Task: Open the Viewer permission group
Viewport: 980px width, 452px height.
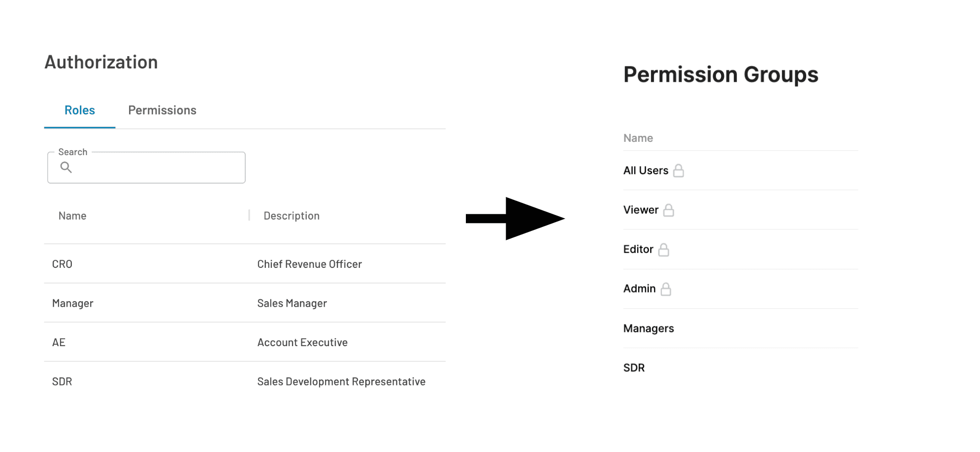Action: (x=641, y=210)
